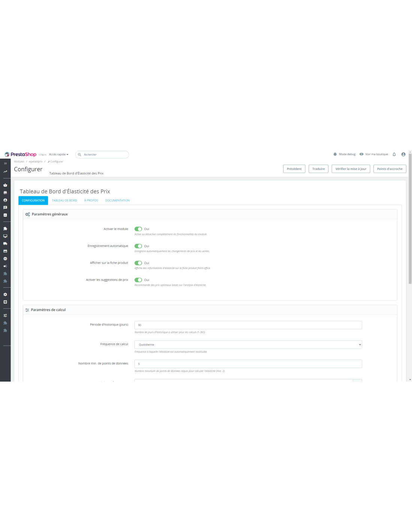
Task: Click help text 'Nombre de jours d'historique à utiliser'
Action: point(170,332)
